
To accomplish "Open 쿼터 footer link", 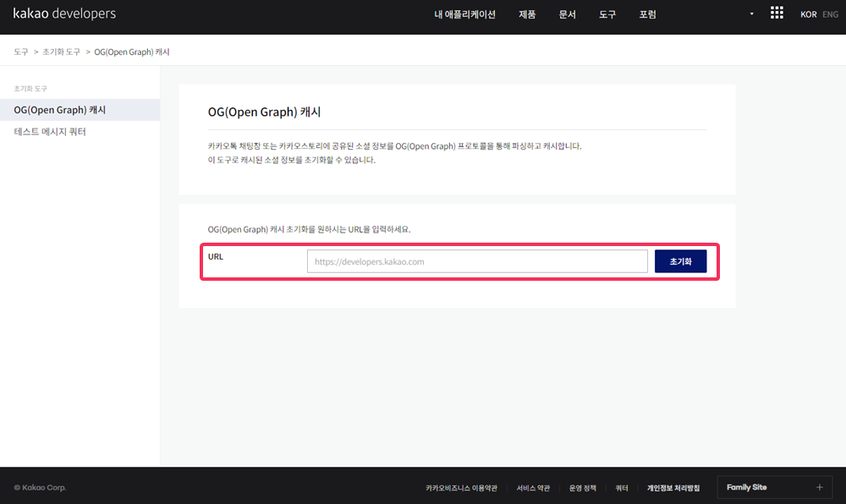I will 622,488.
